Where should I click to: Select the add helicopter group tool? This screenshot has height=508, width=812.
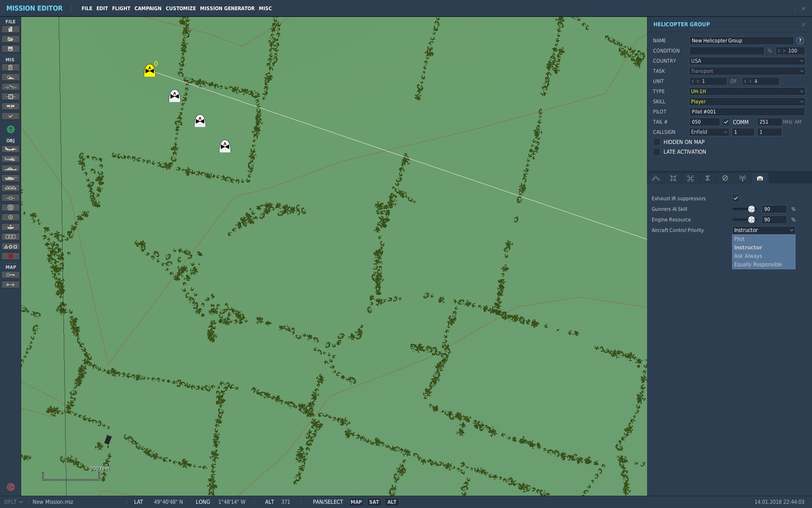tap(11, 159)
